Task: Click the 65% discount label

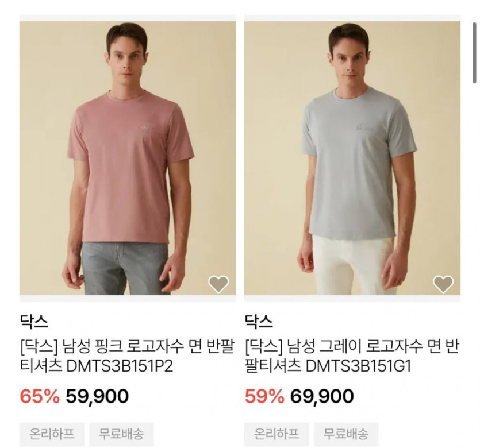Action: click(x=40, y=396)
